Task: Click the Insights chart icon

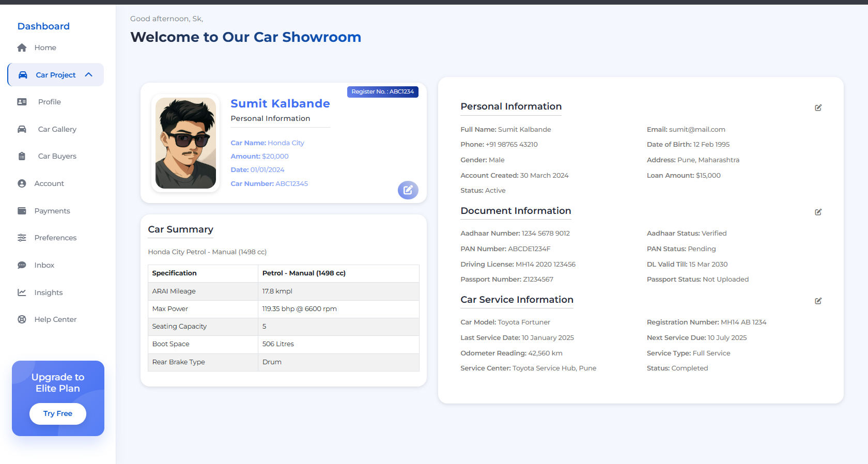Action: (22, 292)
